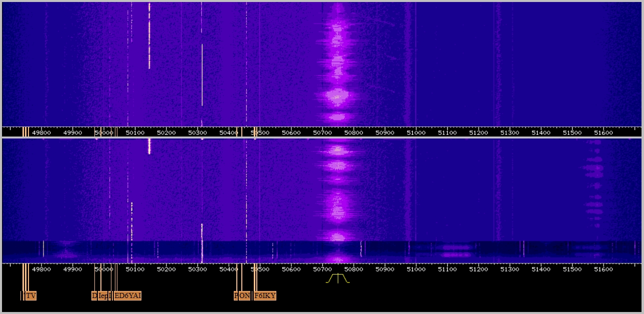Click 50200 on the upper frequency scale
This screenshot has width=644, height=314.
click(166, 132)
